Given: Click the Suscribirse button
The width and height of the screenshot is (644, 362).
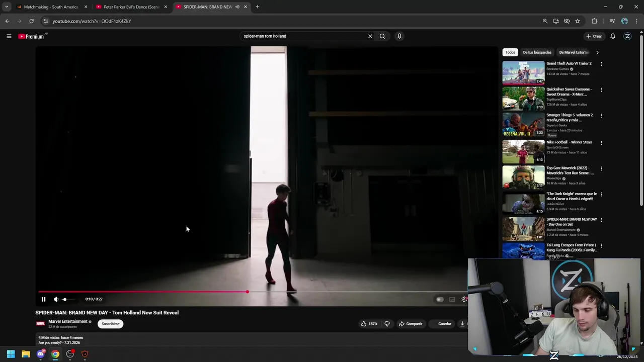Looking at the screenshot, I should tap(111, 324).
